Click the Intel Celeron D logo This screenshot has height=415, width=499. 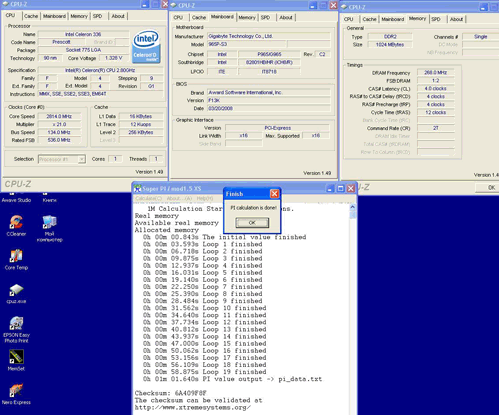point(146,47)
